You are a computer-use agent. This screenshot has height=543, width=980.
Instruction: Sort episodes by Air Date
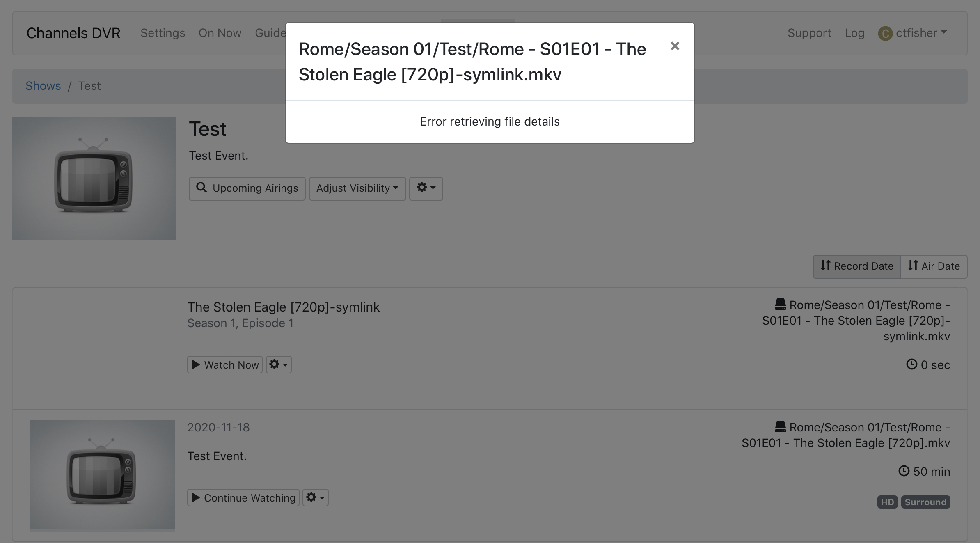[x=934, y=266]
